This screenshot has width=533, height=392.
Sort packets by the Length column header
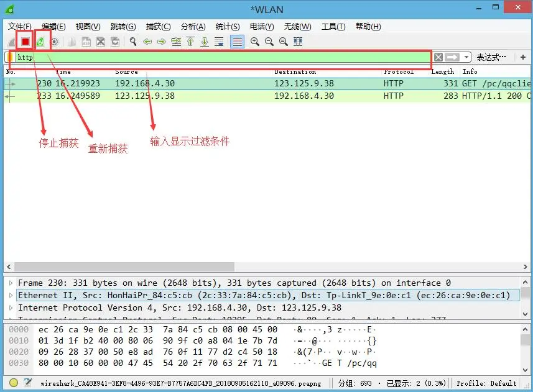pos(443,71)
